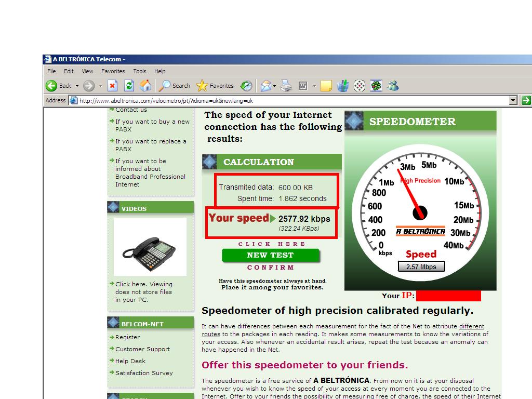
Task: Print the page with the printer icon
Action: click(286, 86)
